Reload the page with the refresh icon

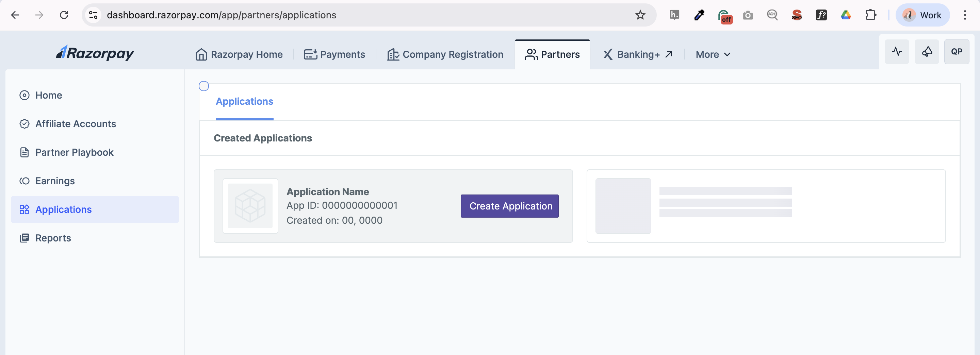64,15
